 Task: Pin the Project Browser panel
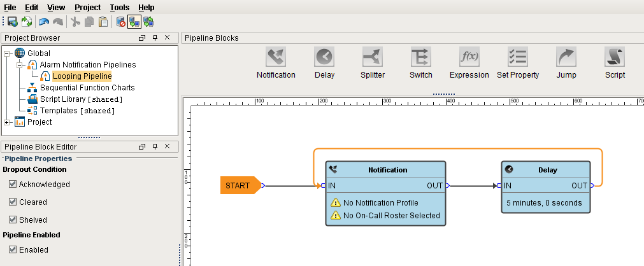pyautogui.click(x=155, y=38)
